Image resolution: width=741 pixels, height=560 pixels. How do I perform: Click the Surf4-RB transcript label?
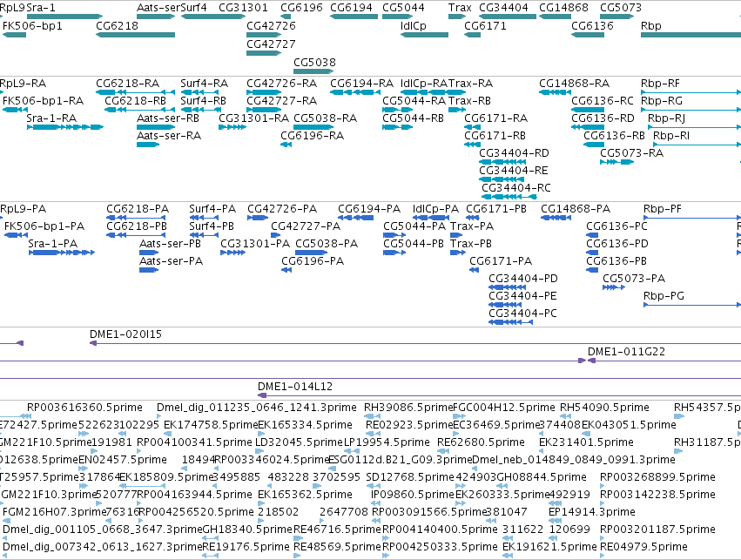[203, 101]
